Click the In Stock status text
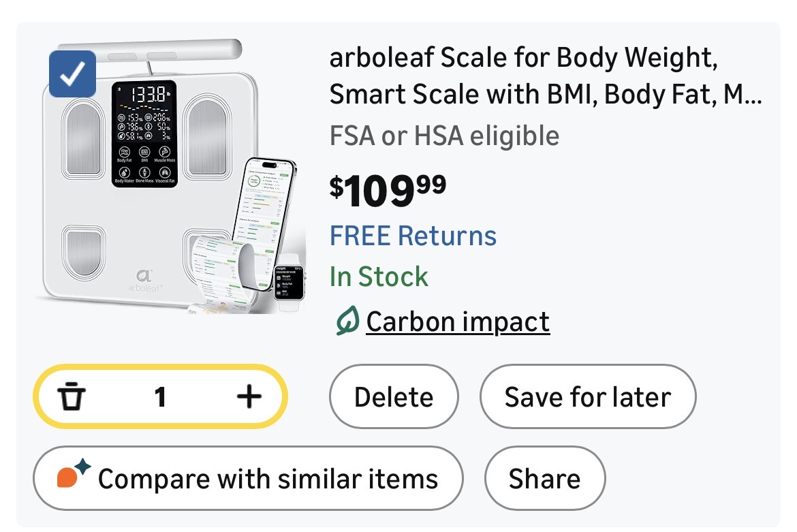The width and height of the screenshot is (797, 532). coord(379,277)
